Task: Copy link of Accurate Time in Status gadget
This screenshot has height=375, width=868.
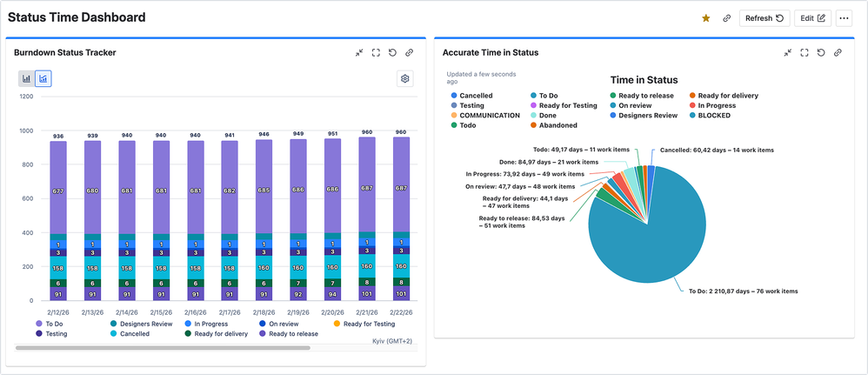Action: tap(838, 53)
